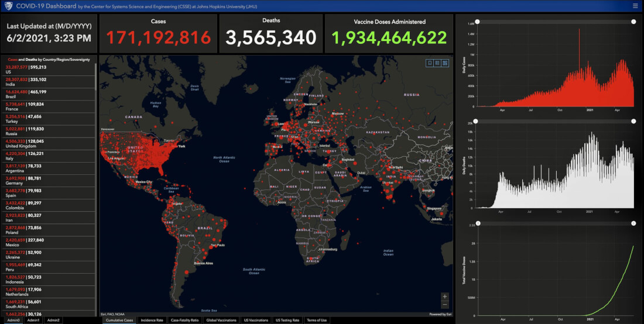Select the Netherlands row in country list
The image size is (644, 324).
(x=49, y=292)
